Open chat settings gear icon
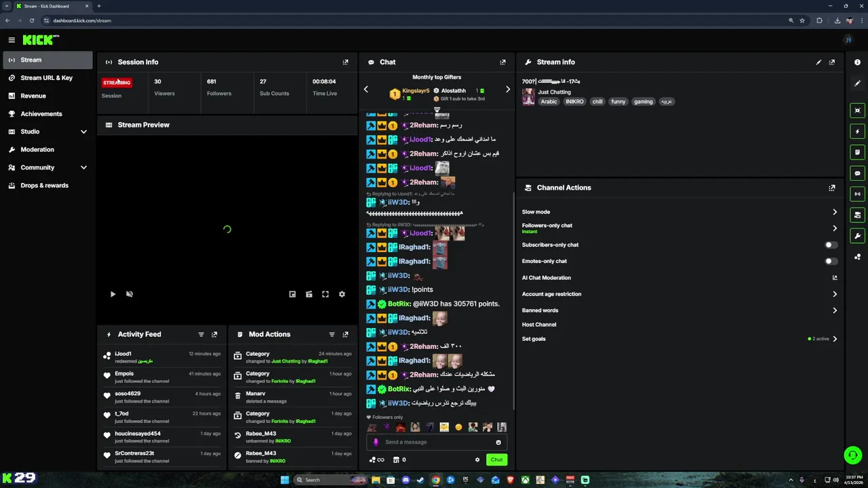This screenshot has width=868, height=488. click(477, 460)
